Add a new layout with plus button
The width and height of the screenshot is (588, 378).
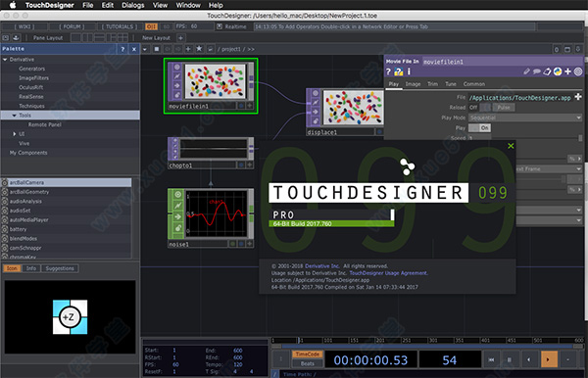click(180, 38)
